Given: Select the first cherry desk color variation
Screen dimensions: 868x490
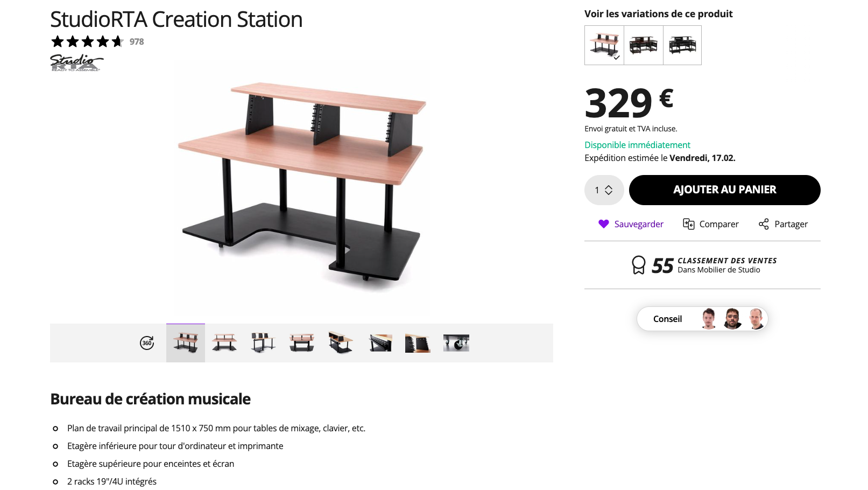Looking at the screenshot, I should [604, 45].
